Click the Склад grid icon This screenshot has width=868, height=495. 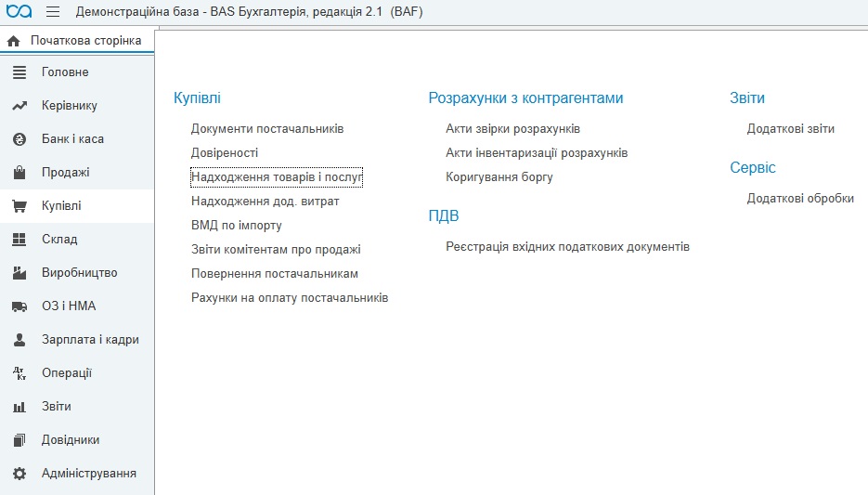coord(19,240)
